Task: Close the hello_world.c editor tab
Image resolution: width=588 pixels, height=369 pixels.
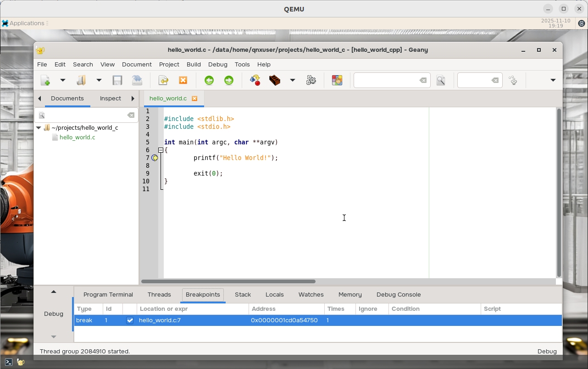Action: pos(194,99)
